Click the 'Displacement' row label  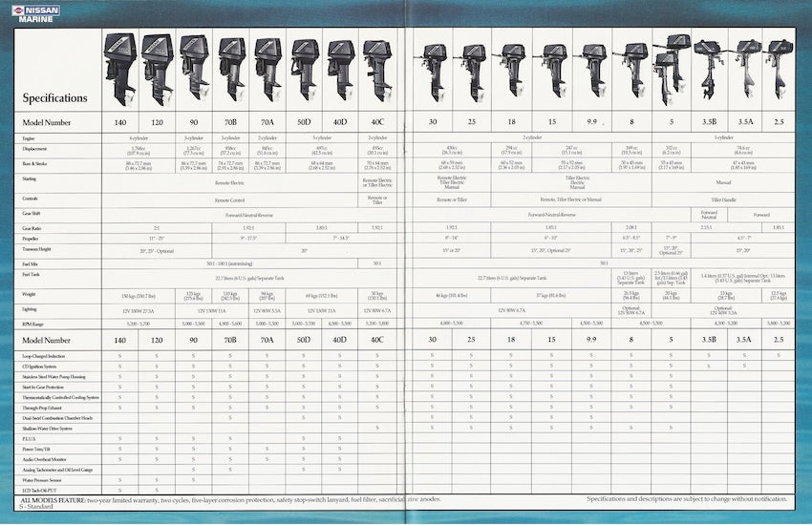(34, 149)
